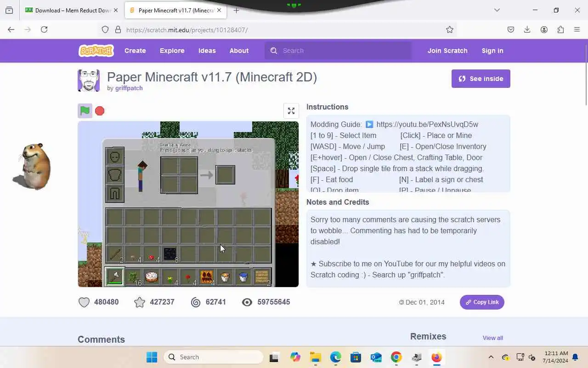This screenshot has width=588, height=368.
Task: Go to Scratch home via logo
Action: 96,51
